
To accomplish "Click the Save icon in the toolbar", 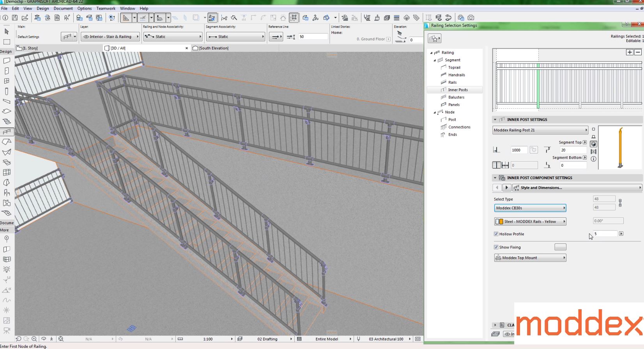I will [15, 18].
